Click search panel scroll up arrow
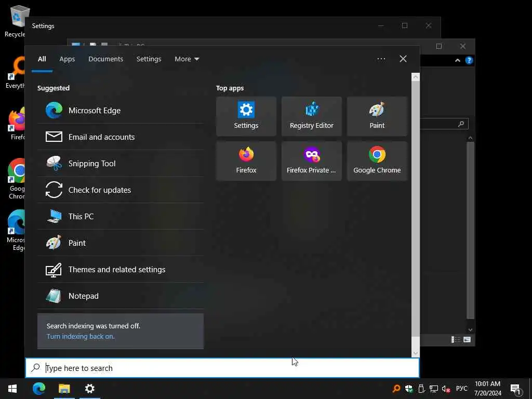This screenshot has height=399, width=532. (415, 77)
